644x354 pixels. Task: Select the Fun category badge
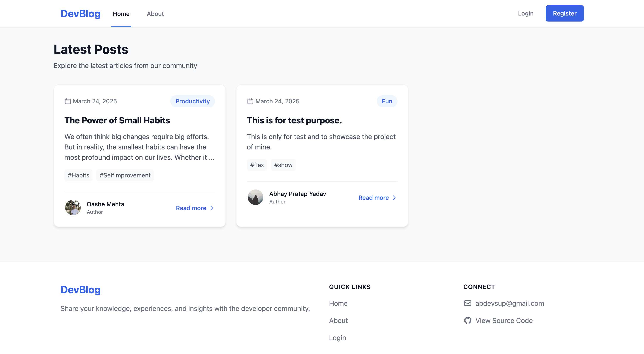387,101
